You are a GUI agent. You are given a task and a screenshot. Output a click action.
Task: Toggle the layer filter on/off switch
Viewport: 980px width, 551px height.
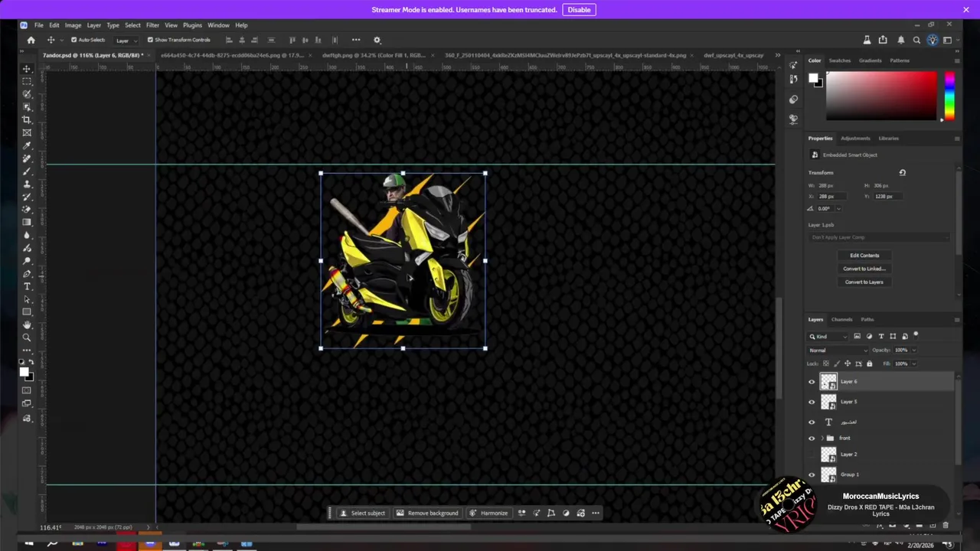916,335
